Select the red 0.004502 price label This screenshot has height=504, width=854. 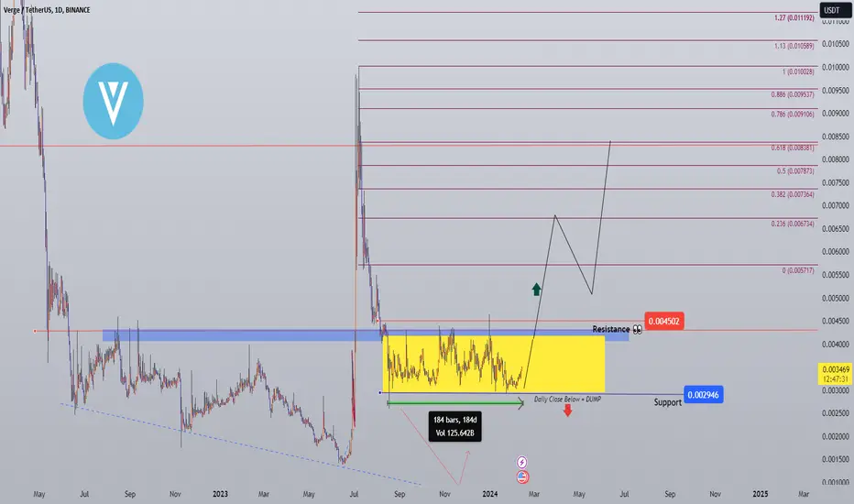pyautogui.click(x=664, y=321)
